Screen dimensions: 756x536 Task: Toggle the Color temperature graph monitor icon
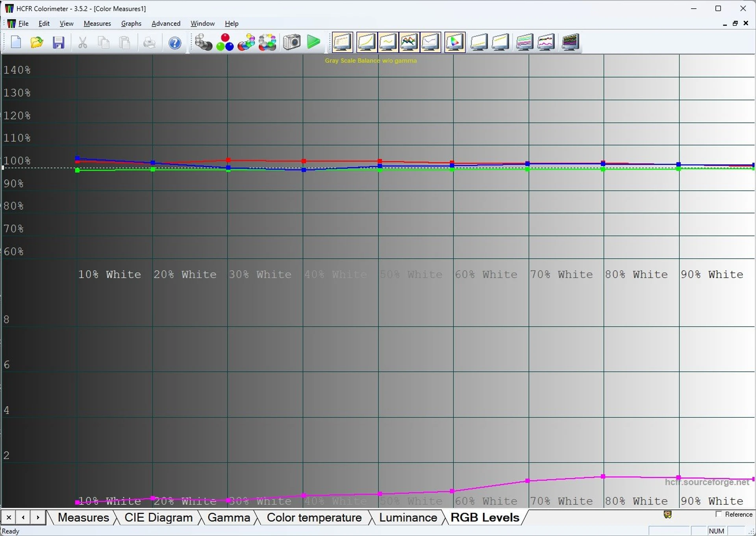pyautogui.click(x=430, y=42)
